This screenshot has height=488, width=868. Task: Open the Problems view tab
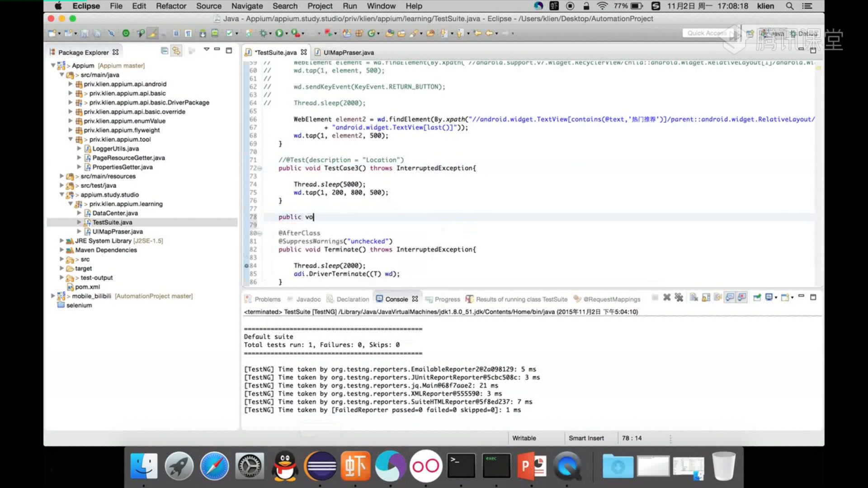(267, 299)
